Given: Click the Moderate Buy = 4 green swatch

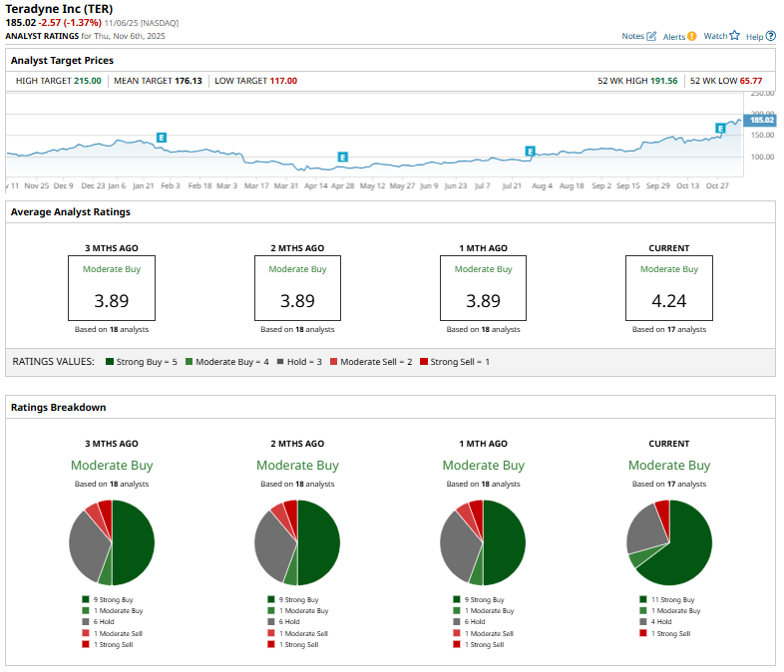Looking at the screenshot, I should [189, 361].
